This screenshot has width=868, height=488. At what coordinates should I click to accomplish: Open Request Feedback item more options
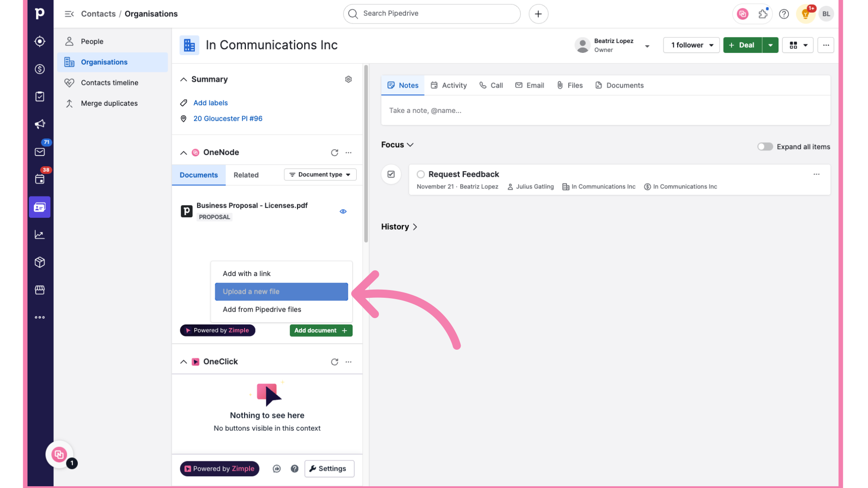tap(816, 174)
